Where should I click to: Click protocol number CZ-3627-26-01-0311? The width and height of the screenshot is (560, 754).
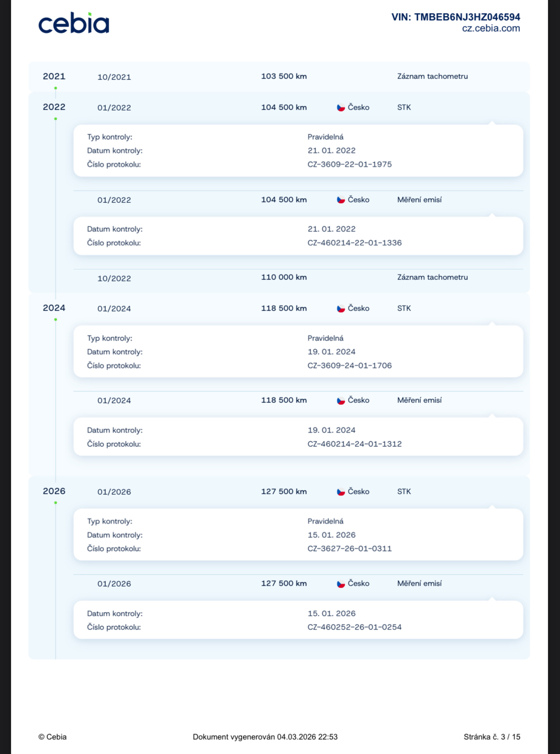[349, 549]
